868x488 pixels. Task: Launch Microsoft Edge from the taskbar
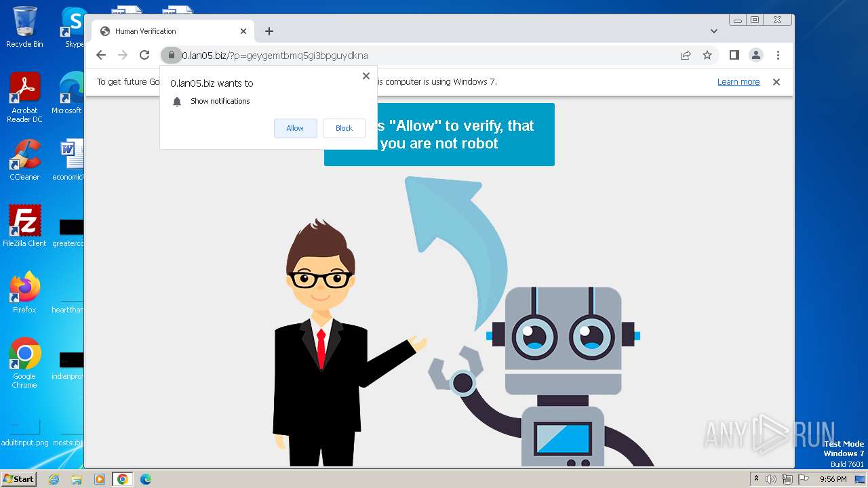(146, 479)
